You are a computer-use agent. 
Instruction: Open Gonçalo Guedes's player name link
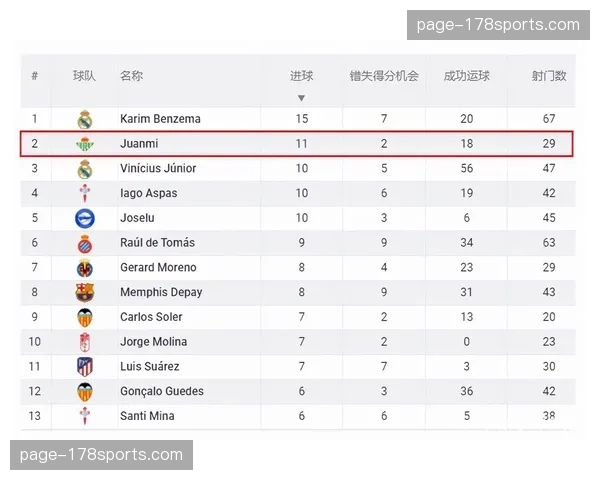pos(161,392)
